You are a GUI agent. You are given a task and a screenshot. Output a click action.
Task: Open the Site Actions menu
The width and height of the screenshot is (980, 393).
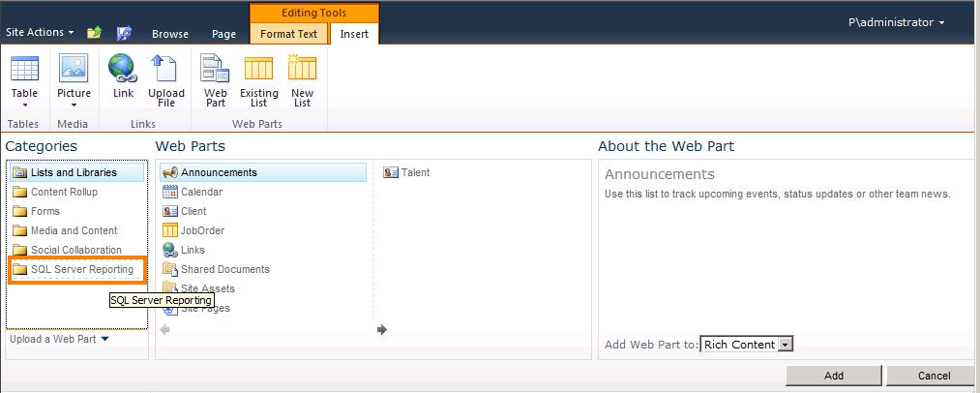pos(40,32)
